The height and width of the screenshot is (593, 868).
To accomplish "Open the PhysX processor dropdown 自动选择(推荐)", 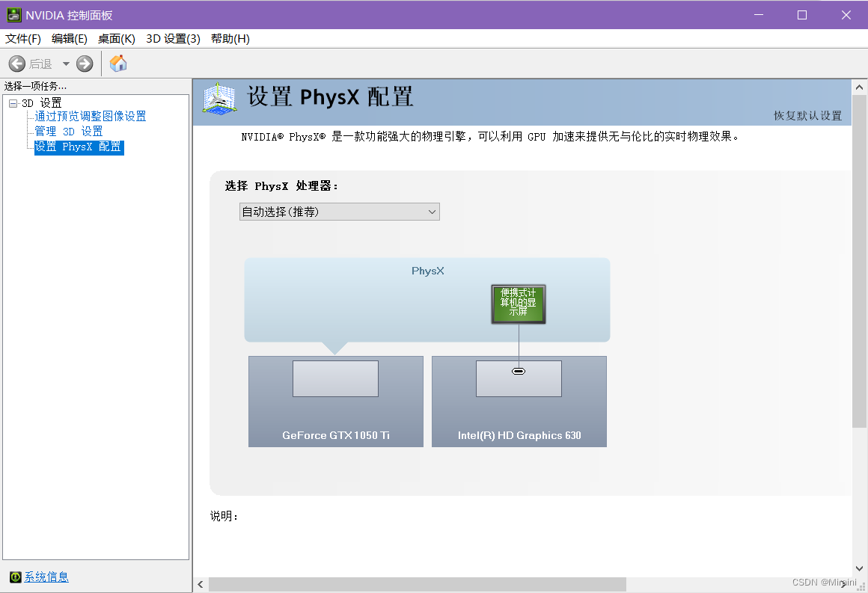I will 339,212.
